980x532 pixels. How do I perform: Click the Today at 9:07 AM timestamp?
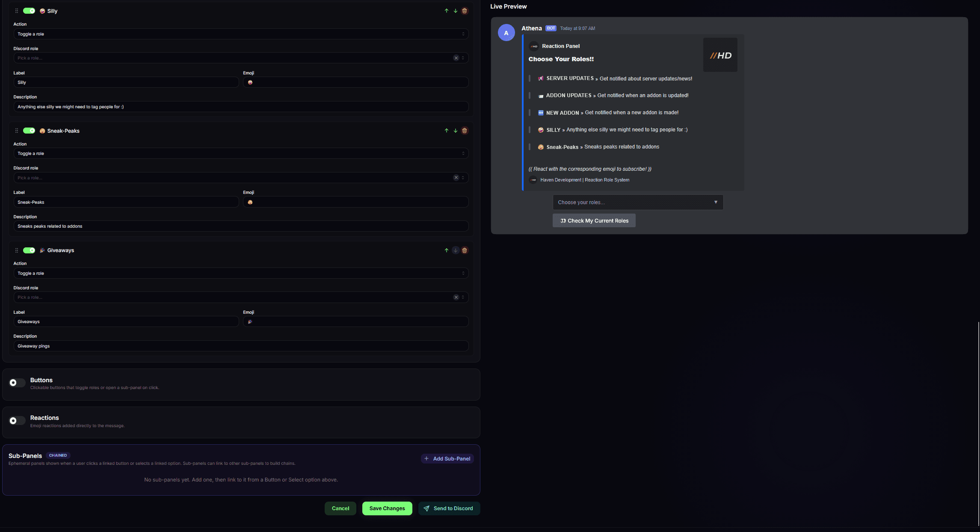(577, 28)
